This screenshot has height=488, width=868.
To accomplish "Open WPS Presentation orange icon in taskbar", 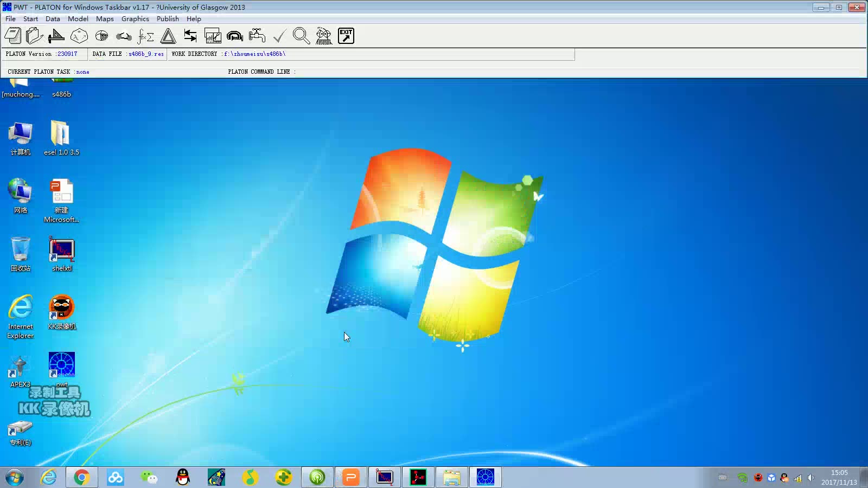I will click(351, 477).
